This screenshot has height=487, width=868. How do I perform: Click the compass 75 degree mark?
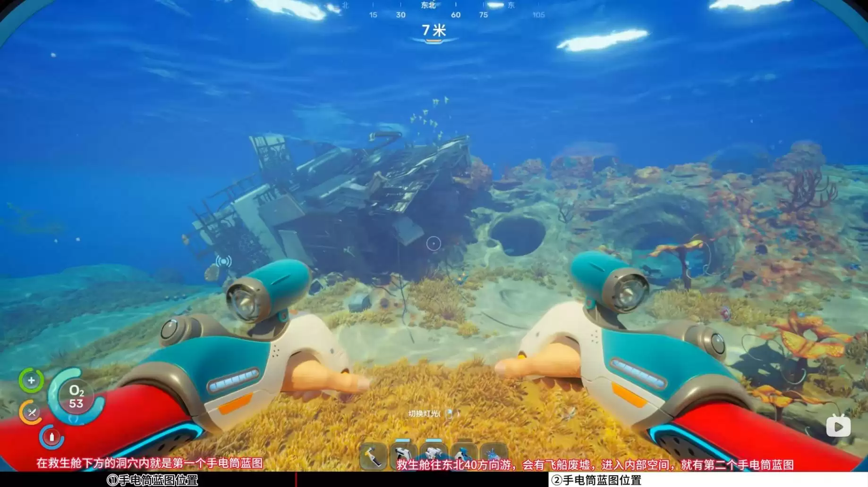tap(484, 15)
